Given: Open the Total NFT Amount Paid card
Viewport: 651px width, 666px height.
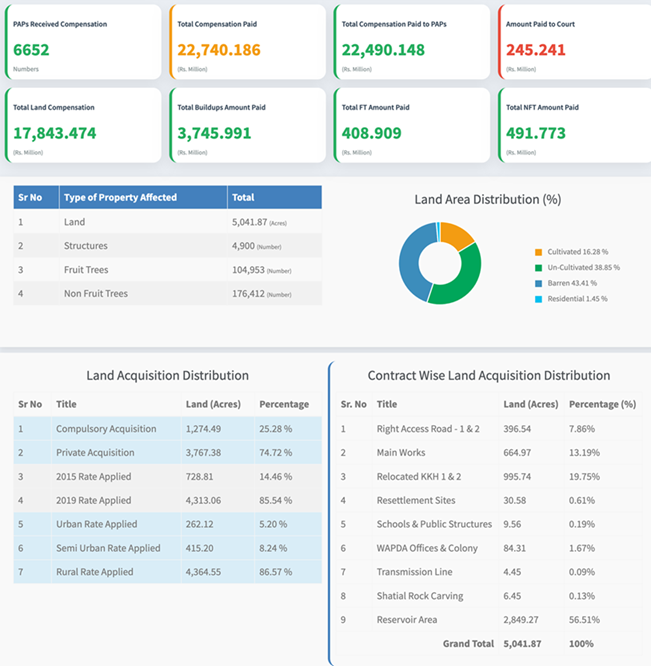Looking at the screenshot, I should pos(574,125).
